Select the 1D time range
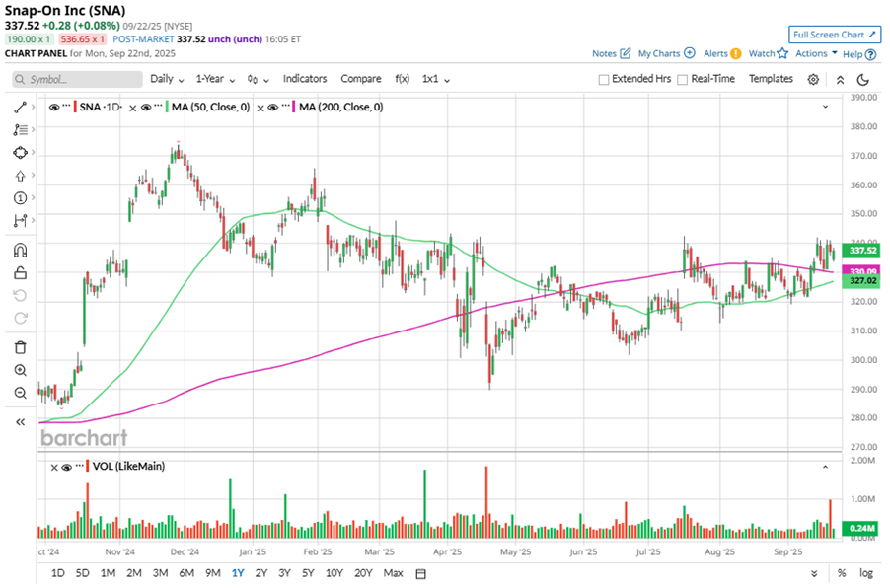 click(x=57, y=573)
